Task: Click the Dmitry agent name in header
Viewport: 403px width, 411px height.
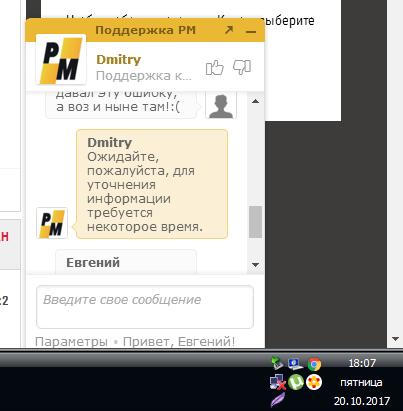Action: tap(119, 60)
